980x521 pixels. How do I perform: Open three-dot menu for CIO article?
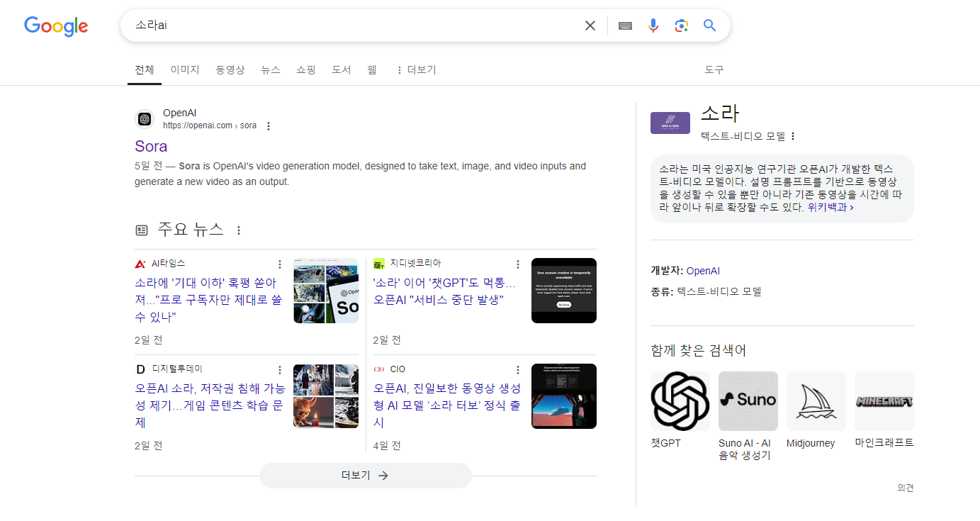518,370
